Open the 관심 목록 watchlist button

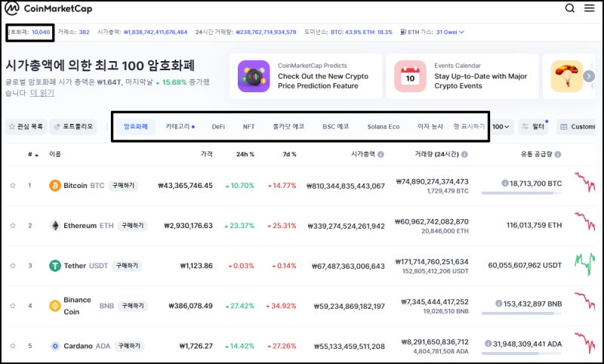pos(26,126)
